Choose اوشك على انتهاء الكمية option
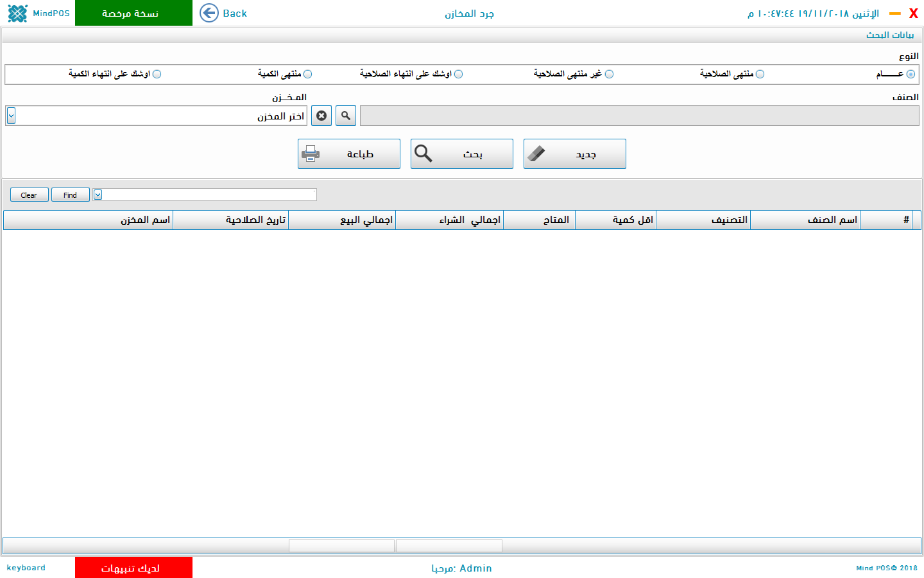The height and width of the screenshot is (578, 924). click(x=157, y=74)
